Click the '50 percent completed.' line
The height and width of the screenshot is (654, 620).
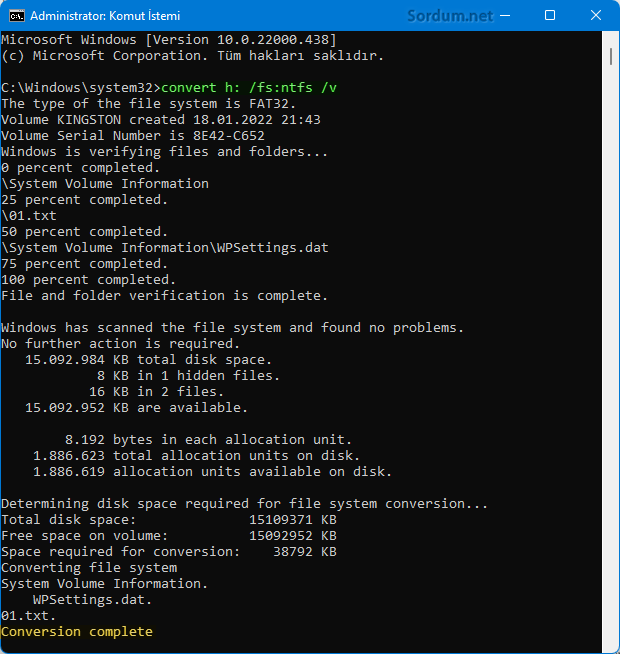point(84,231)
